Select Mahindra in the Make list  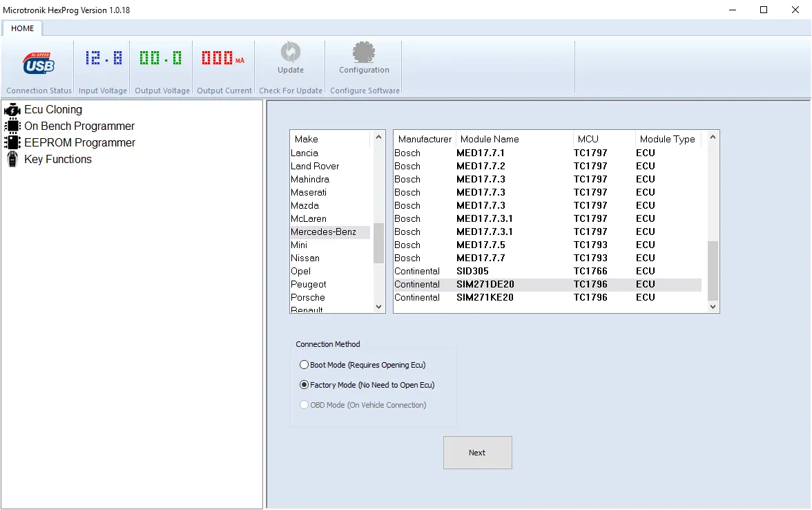coord(330,180)
